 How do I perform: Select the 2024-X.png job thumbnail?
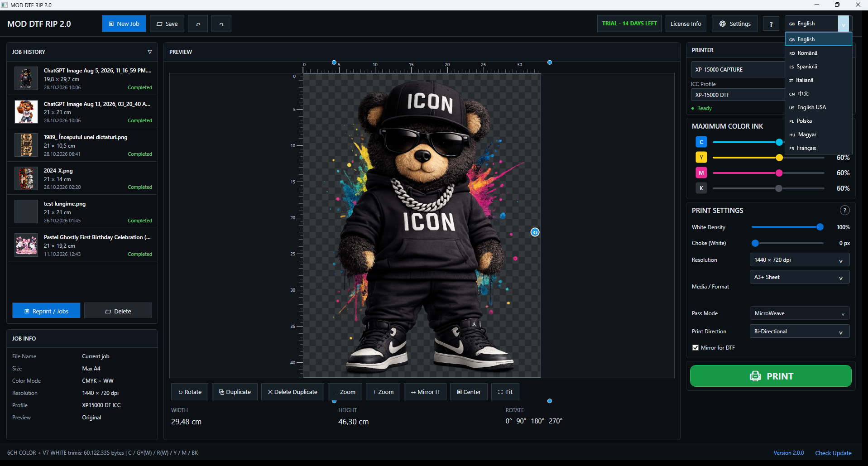[x=26, y=178]
